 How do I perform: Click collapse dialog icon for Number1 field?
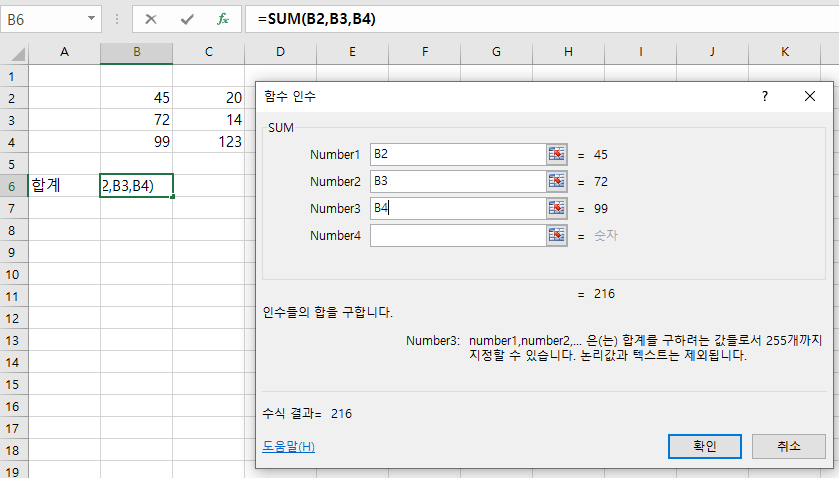(556, 154)
